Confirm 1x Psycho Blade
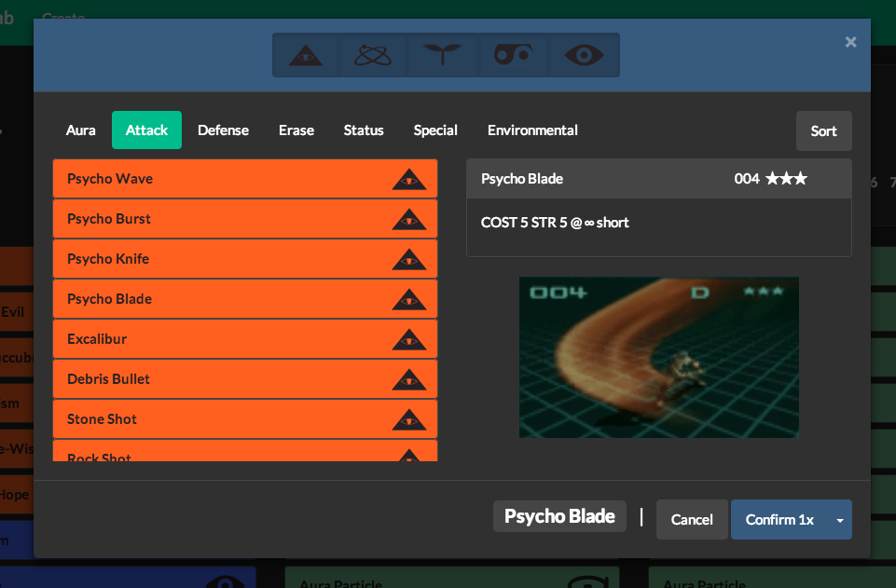Viewport: 896px width, 588px height. click(779, 519)
